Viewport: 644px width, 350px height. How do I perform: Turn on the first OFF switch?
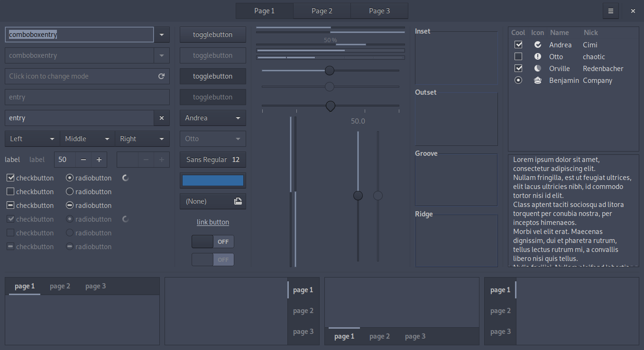pos(213,242)
